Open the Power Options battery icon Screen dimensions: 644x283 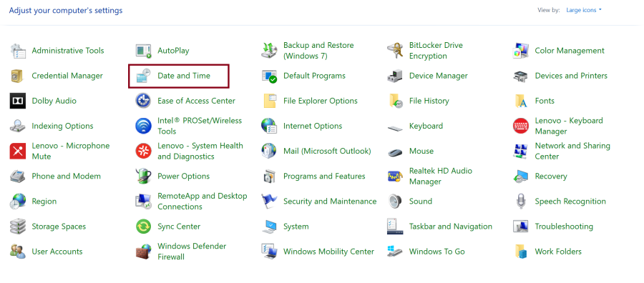(x=144, y=177)
